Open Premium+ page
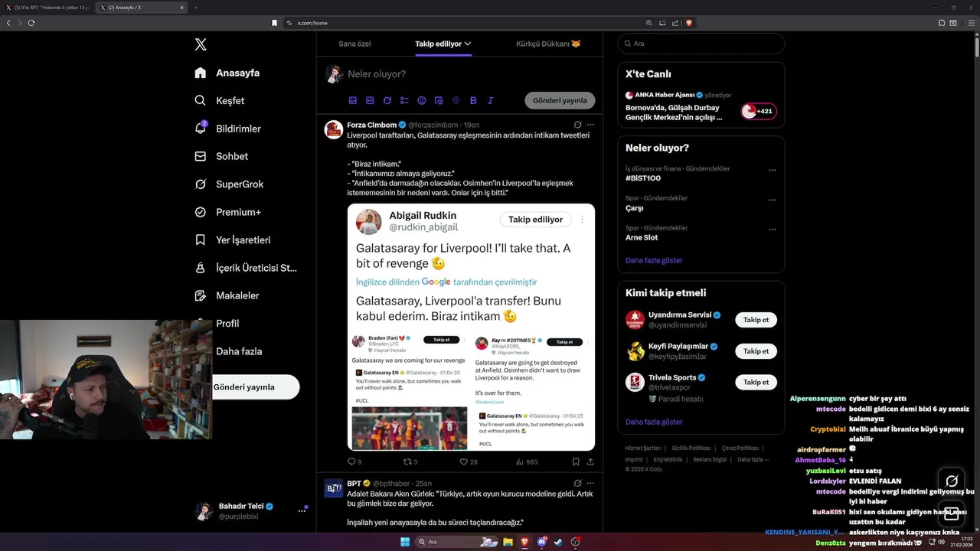The image size is (980, 551). click(227, 212)
